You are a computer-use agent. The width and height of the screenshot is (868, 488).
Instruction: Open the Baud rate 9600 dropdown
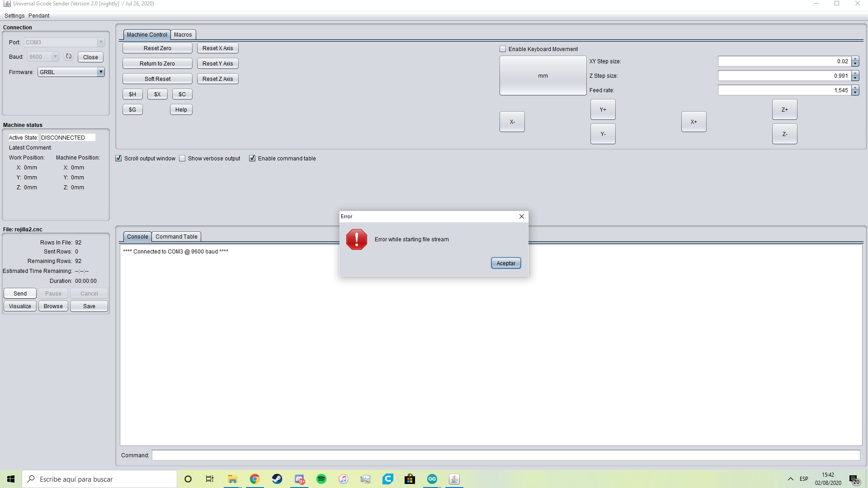(x=54, y=56)
